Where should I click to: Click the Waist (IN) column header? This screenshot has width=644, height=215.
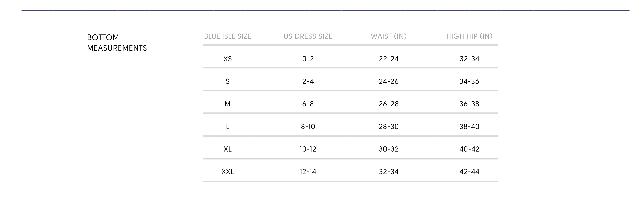[388, 36]
